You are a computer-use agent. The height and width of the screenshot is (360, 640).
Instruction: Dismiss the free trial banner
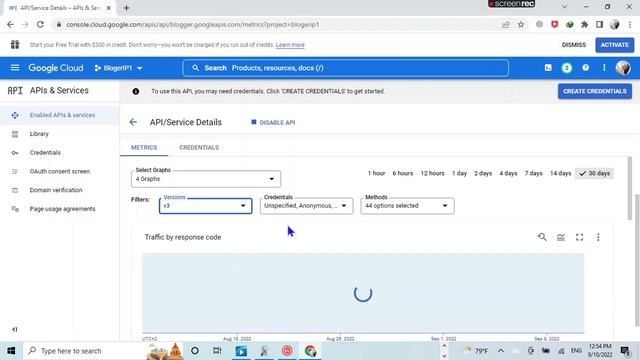pyautogui.click(x=573, y=45)
